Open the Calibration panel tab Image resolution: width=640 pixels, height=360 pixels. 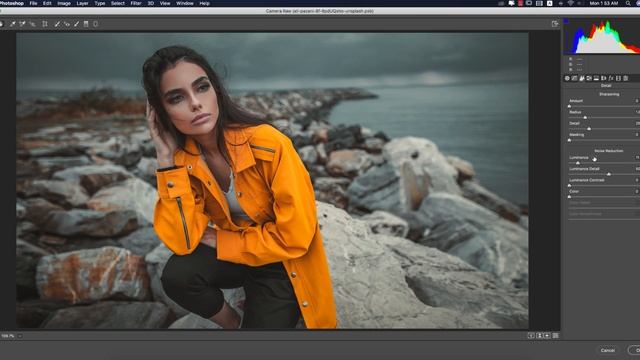(618, 78)
